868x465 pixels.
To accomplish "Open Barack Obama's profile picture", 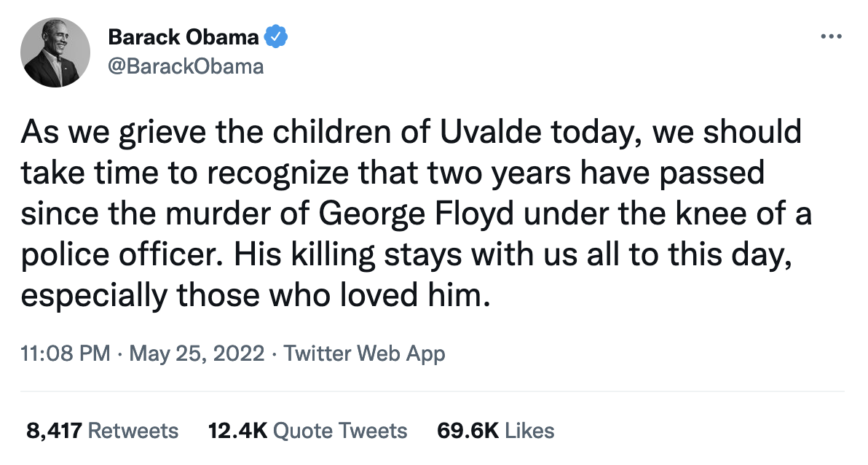I will pyautogui.click(x=55, y=52).
